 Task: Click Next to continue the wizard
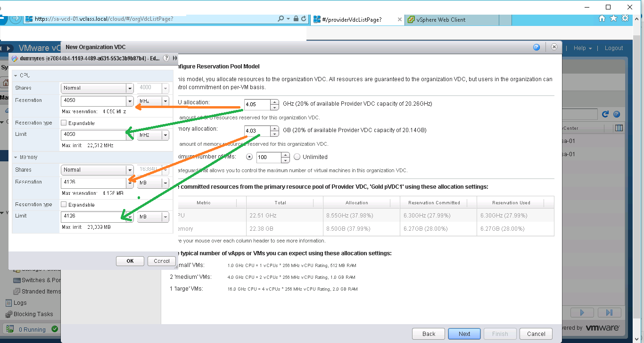point(464,334)
